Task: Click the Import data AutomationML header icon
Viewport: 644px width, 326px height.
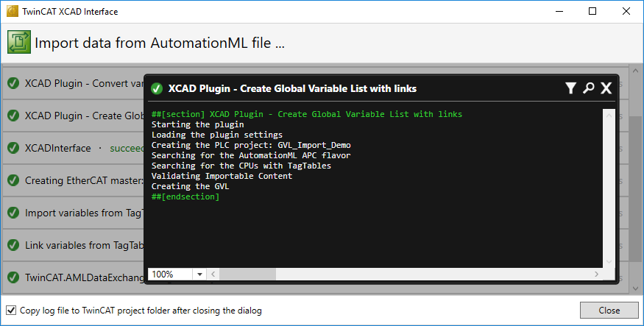Action: pos(19,42)
